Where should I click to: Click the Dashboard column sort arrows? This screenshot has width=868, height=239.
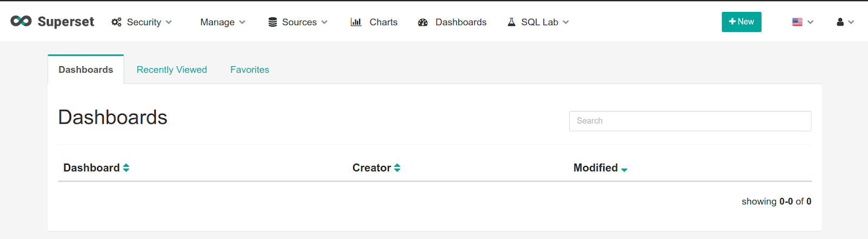126,168
